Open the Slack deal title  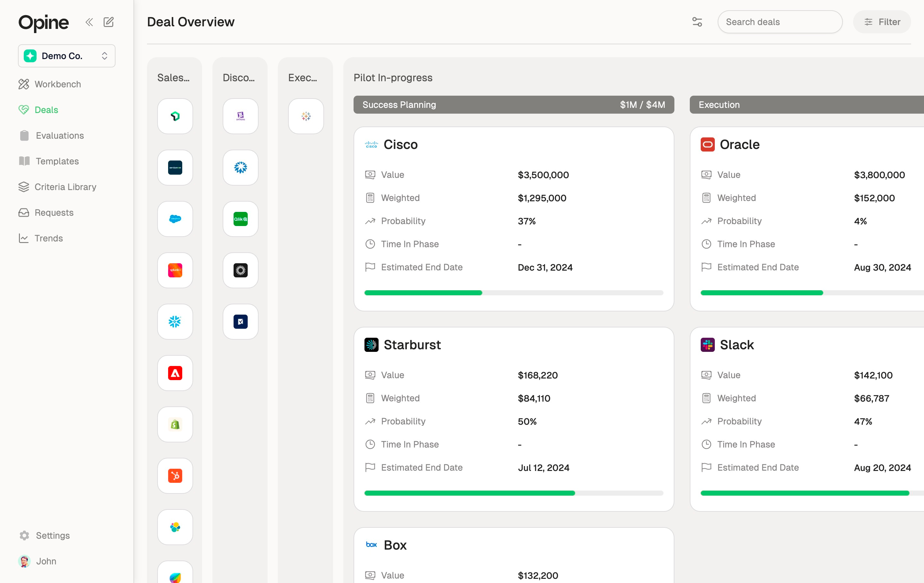pos(737,345)
